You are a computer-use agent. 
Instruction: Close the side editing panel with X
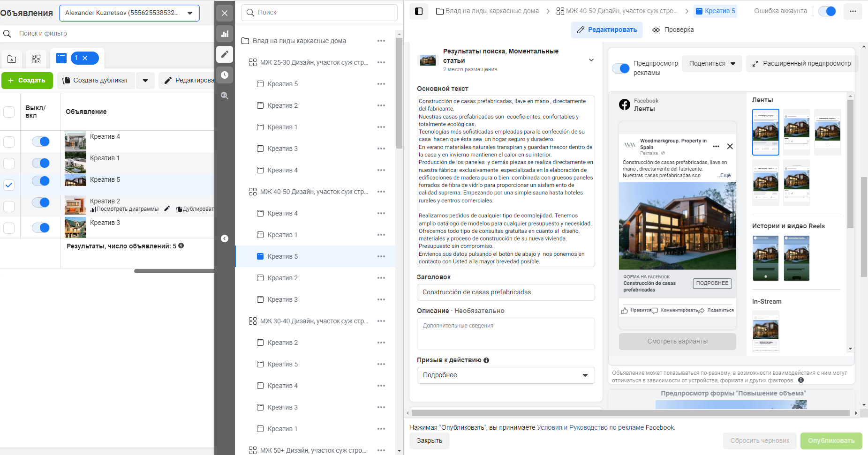225,13
